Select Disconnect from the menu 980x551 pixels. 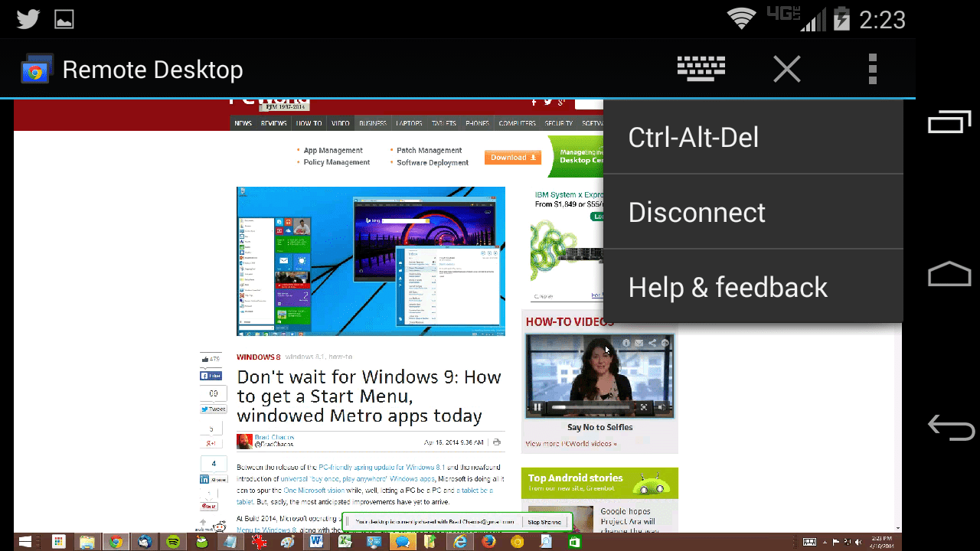click(x=697, y=212)
